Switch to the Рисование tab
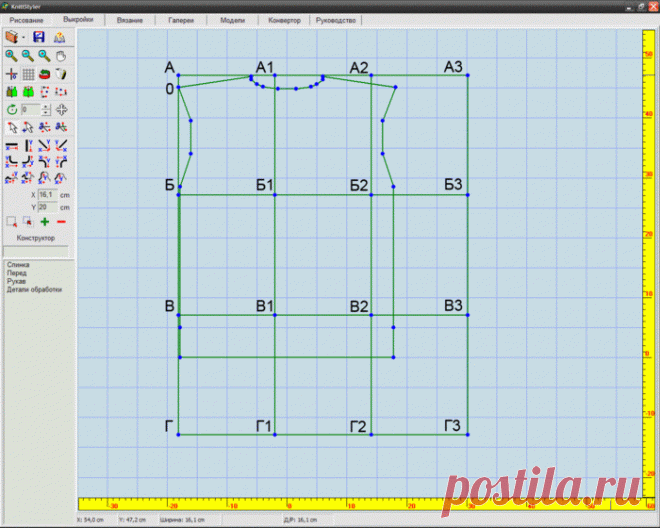660x528 pixels. [27, 20]
